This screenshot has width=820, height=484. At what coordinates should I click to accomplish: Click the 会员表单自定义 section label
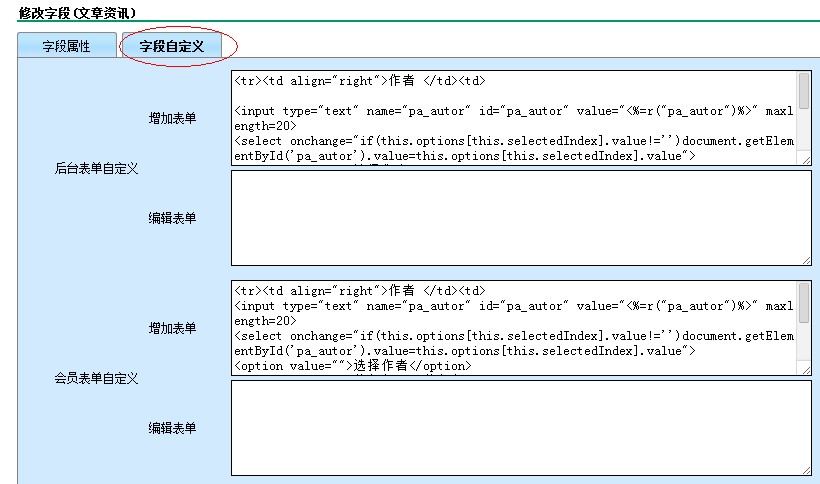click(x=96, y=378)
